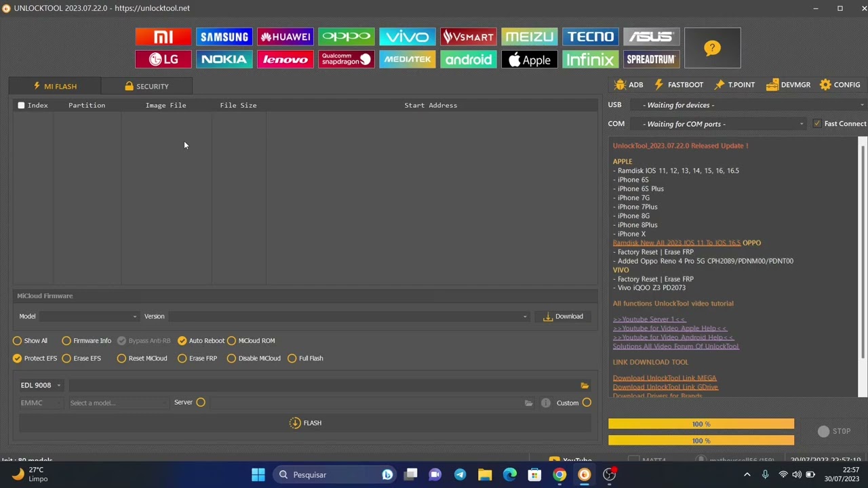Switch to the MI FLASH tab

tap(55, 86)
